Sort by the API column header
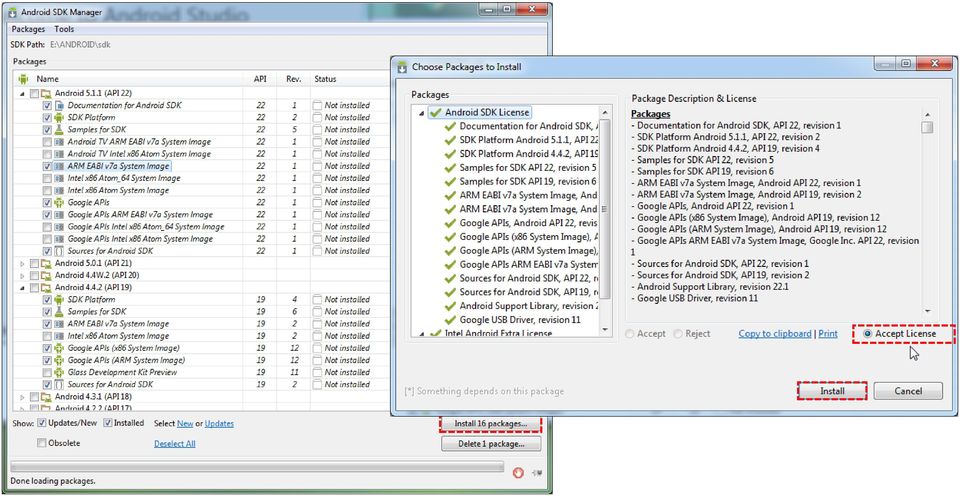960x496 pixels. (x=260, y=79)
